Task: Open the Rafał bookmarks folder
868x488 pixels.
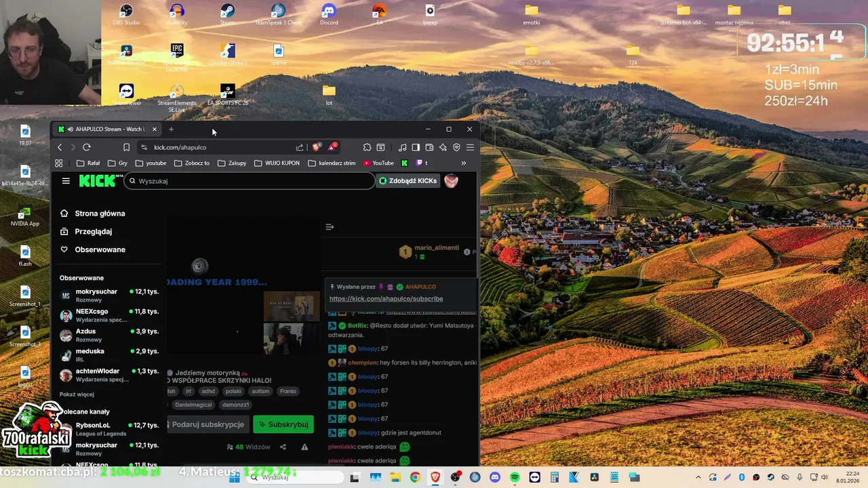Action: (x=88, y=163)
